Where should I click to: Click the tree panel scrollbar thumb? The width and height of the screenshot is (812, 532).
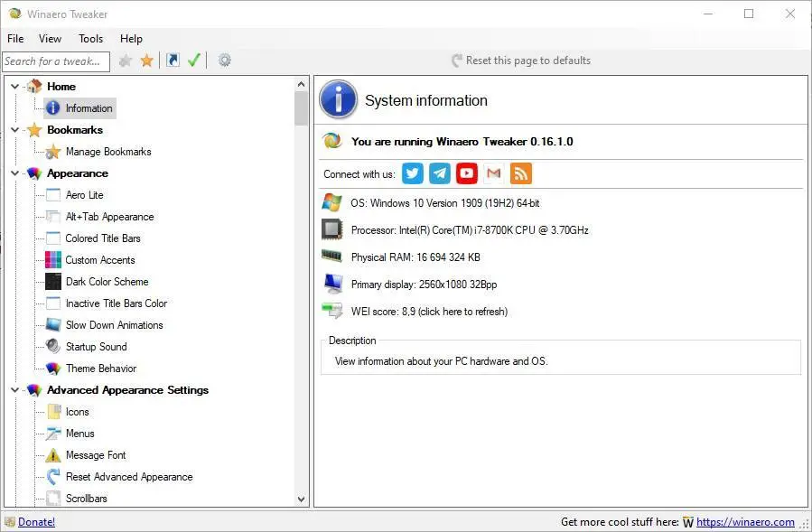click(x=301, y=108)
